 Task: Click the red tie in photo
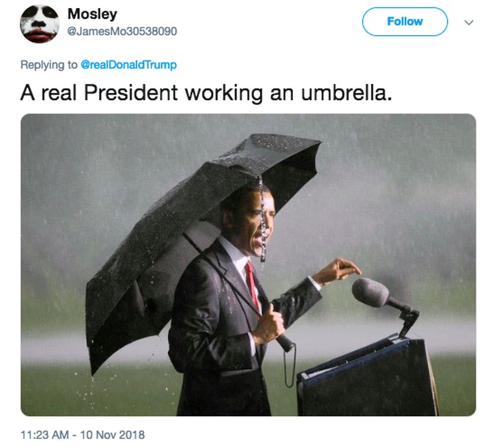(x=252, y=283)
